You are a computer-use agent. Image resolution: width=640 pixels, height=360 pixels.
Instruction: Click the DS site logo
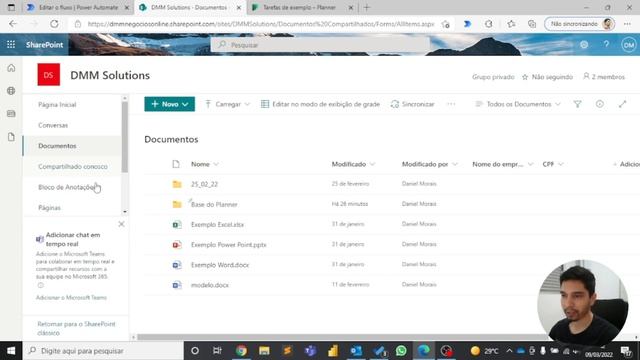[x=49, y=75]
